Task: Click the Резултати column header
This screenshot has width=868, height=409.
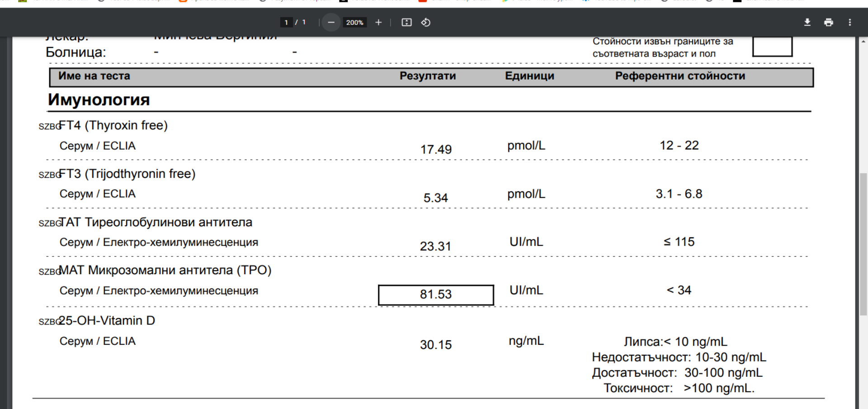Action: (x=427, y=76)
